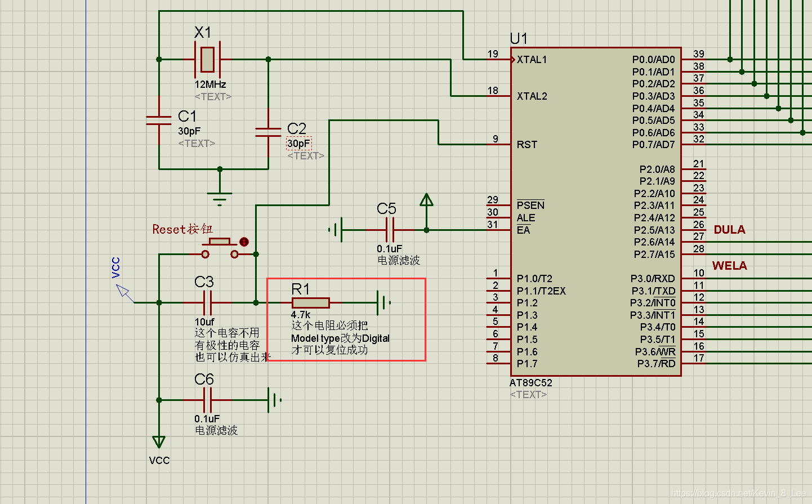The width and height of the screenshot is (812, 504).
Task: Click the P1.4 pin label
Action: pyautogui.click(x=527, y=327)
